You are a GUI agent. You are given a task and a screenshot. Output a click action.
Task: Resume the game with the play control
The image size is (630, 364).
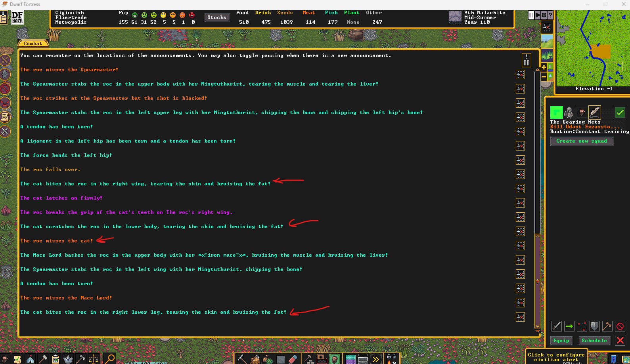click(x=538, y=15)
